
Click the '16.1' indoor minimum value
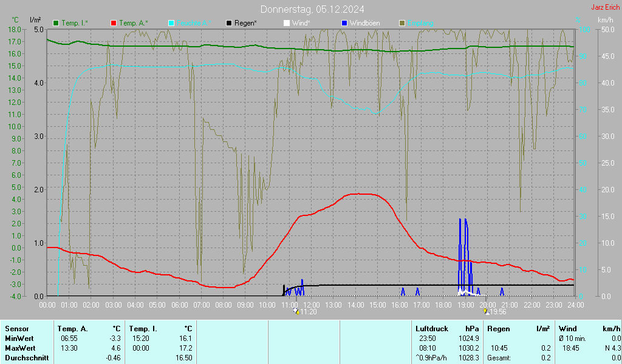click(186, 339)
